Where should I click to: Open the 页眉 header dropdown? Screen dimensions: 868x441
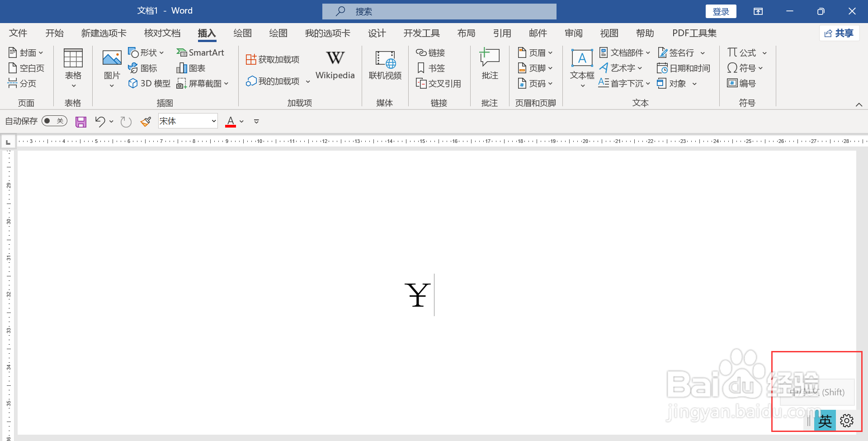coord(535,52)
